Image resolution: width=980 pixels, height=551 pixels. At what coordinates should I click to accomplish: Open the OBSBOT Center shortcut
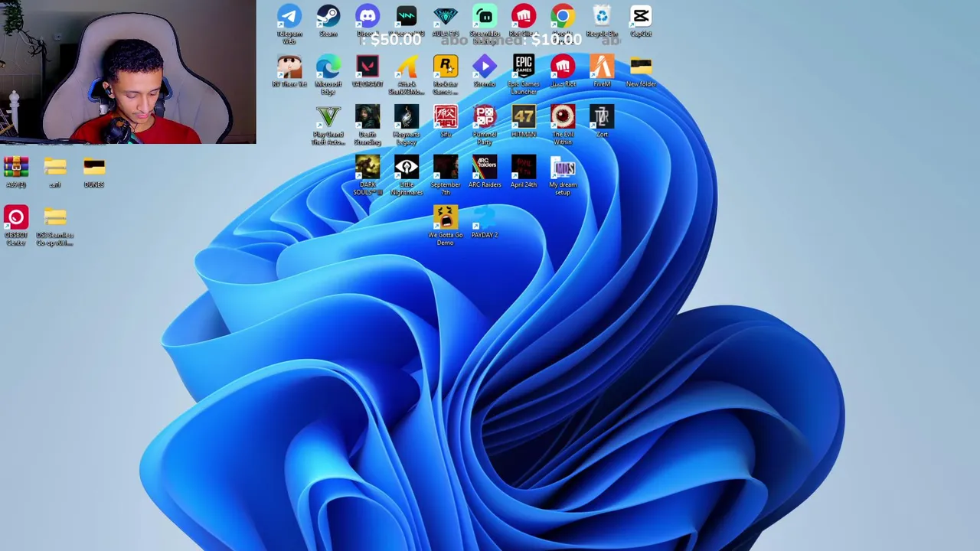pos(16,226)
